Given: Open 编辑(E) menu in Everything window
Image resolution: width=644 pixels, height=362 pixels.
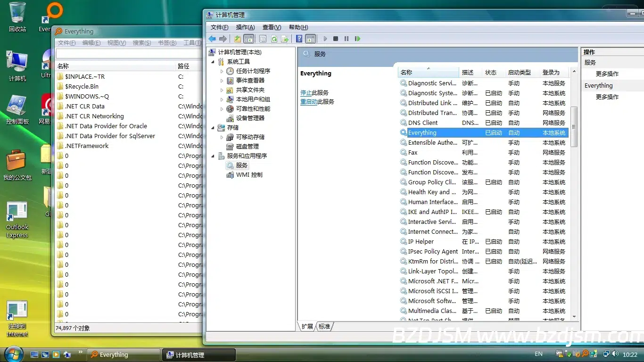Looking at the screenshot, I should pyautogui.click(x=91, y=43).
